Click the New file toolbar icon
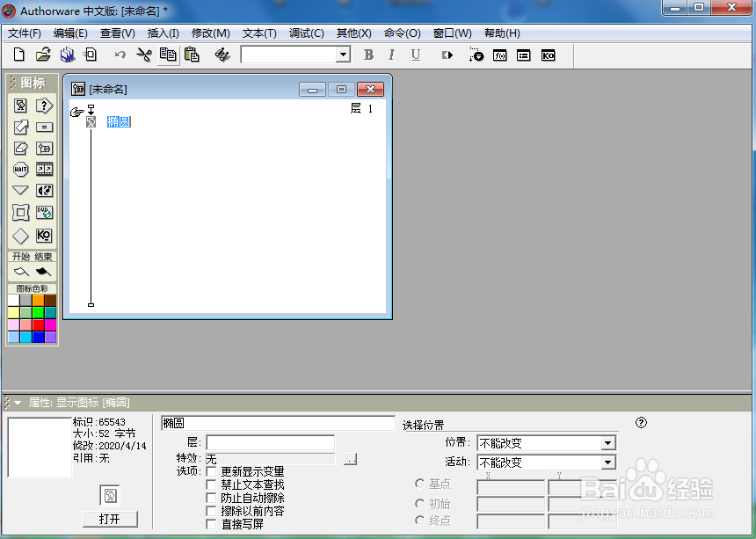Screen dimensions: 756x539 coord(18,55)
